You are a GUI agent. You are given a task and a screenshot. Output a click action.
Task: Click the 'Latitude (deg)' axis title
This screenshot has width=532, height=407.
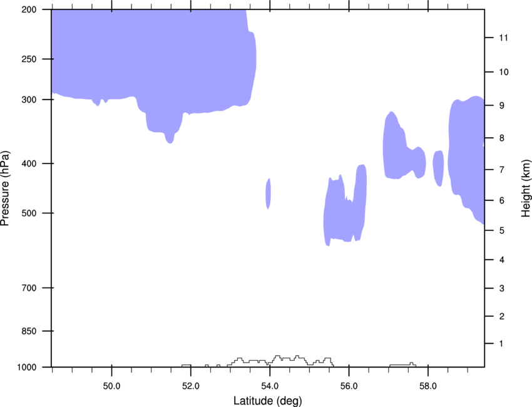267,401
